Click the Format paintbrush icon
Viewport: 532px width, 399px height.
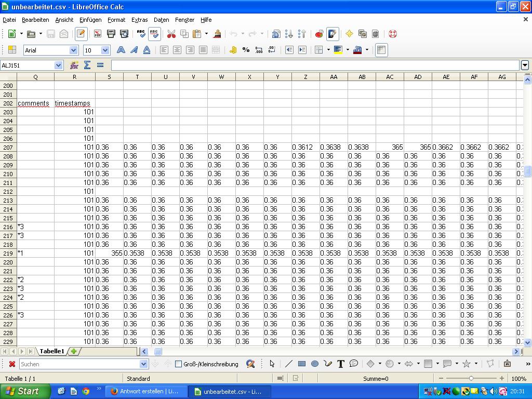[x=217, y=34]
